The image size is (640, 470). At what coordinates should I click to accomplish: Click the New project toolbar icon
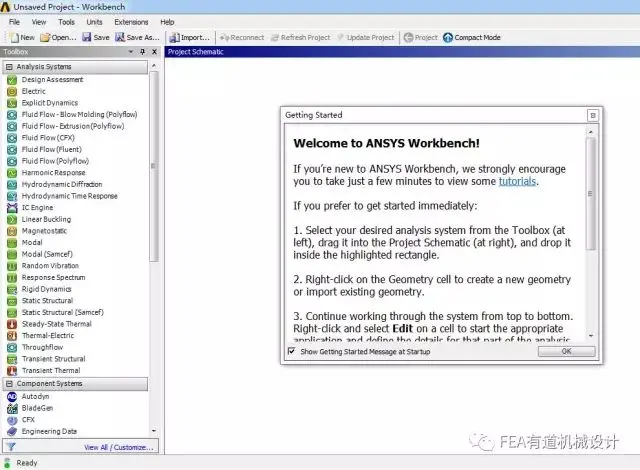[x=15, y=38]
